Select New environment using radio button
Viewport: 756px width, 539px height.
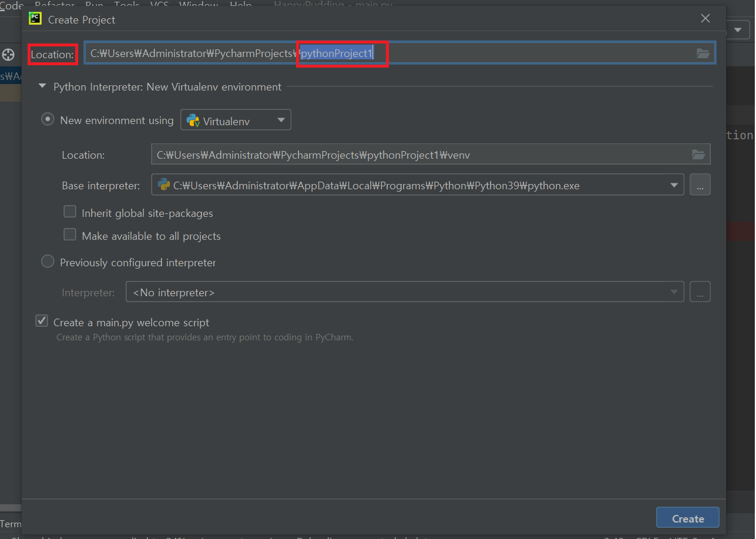tap(48, 119)
